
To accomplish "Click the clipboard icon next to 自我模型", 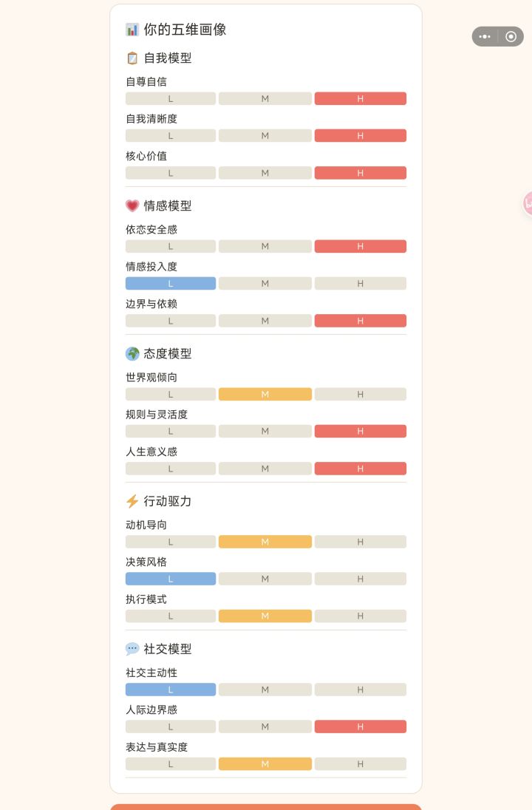I will [x=132, y=58].
